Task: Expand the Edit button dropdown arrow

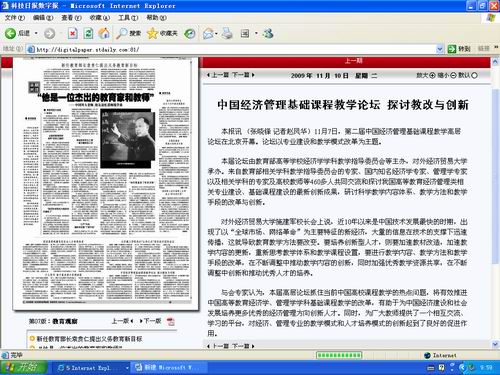Action: point(256,33)
